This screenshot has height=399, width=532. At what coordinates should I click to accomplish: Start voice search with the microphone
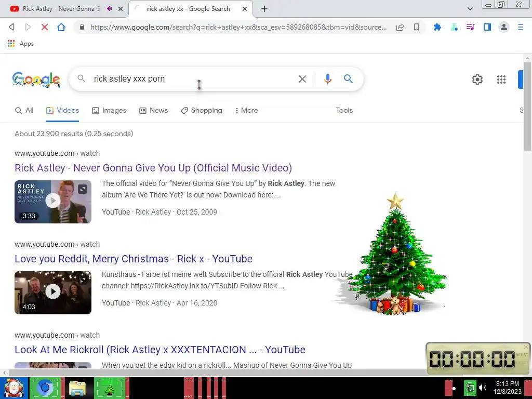(x=327, y=79)
